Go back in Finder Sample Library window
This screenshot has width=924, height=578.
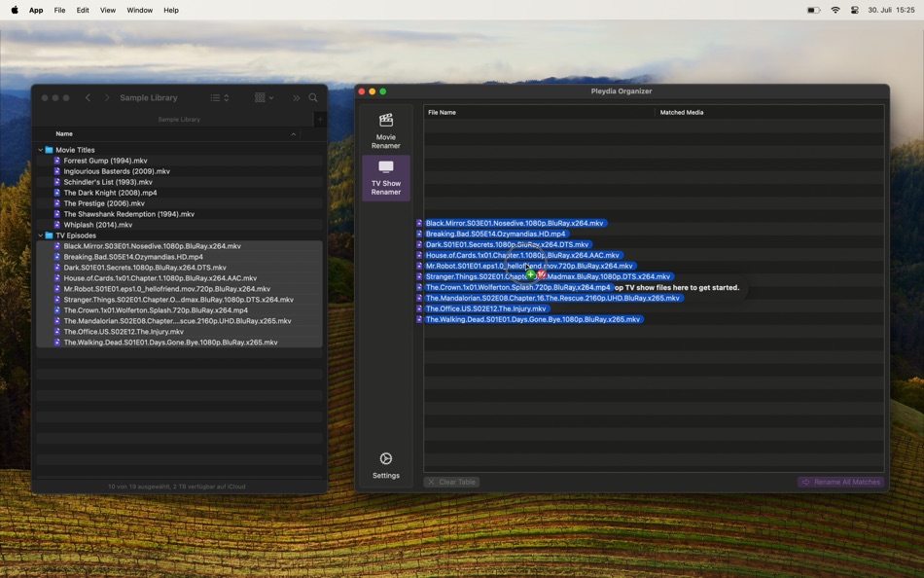(88, 98)
